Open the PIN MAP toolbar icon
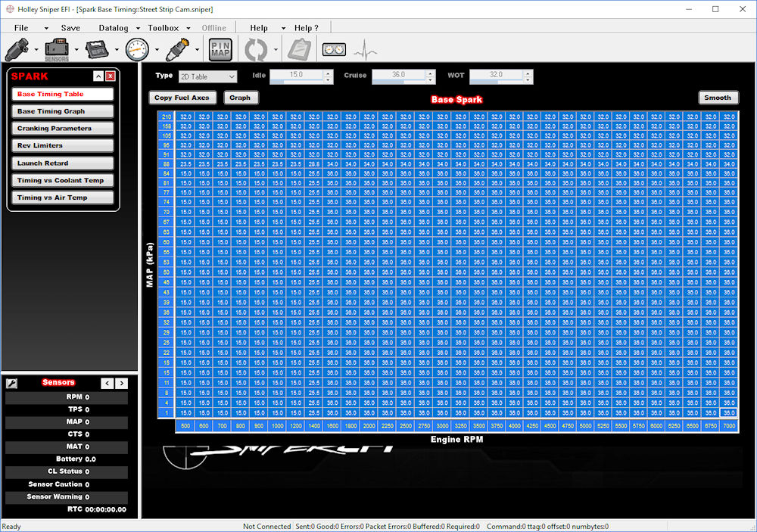Viewport: 757px width, 532px height. pyautogui.click(x=220, y=49)
